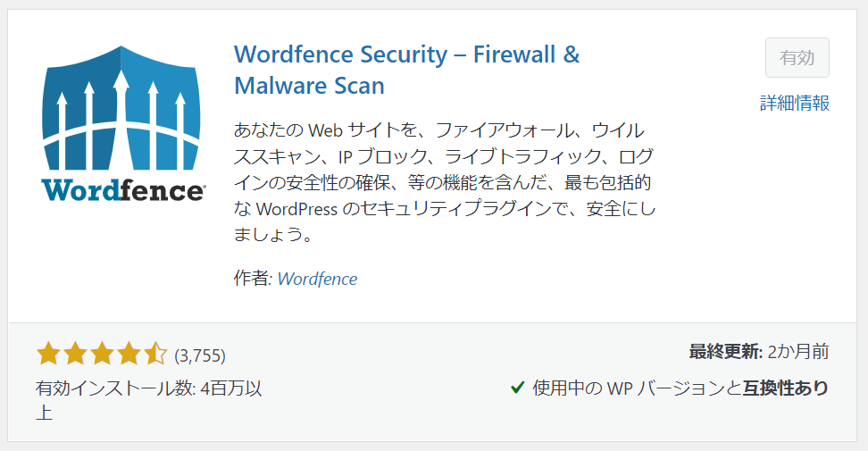The image size is (868, 451).
Task: Click the third gold rating star
Action: [x=102, y=355]
